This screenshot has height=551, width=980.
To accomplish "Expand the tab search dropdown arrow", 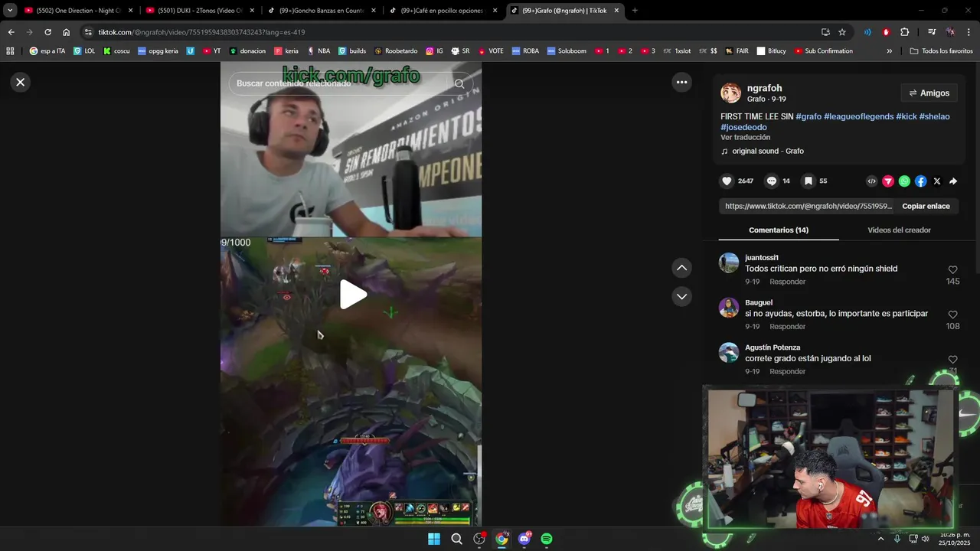I will (x=10, y=11).
